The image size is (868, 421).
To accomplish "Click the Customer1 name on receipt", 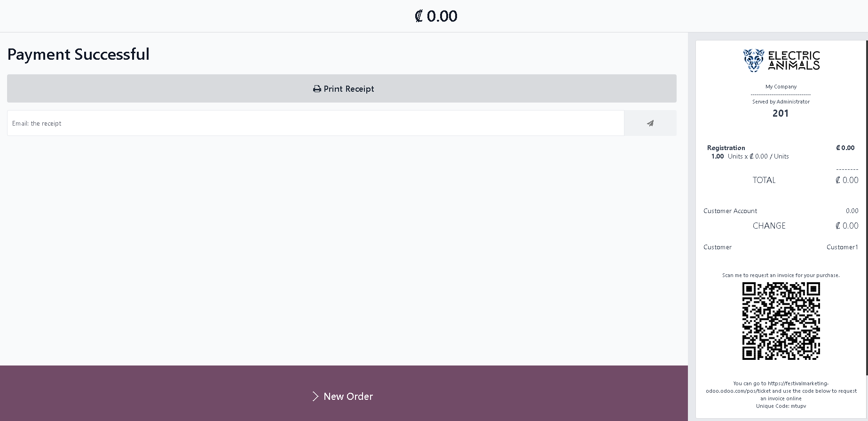I will (x=842, y=247).
